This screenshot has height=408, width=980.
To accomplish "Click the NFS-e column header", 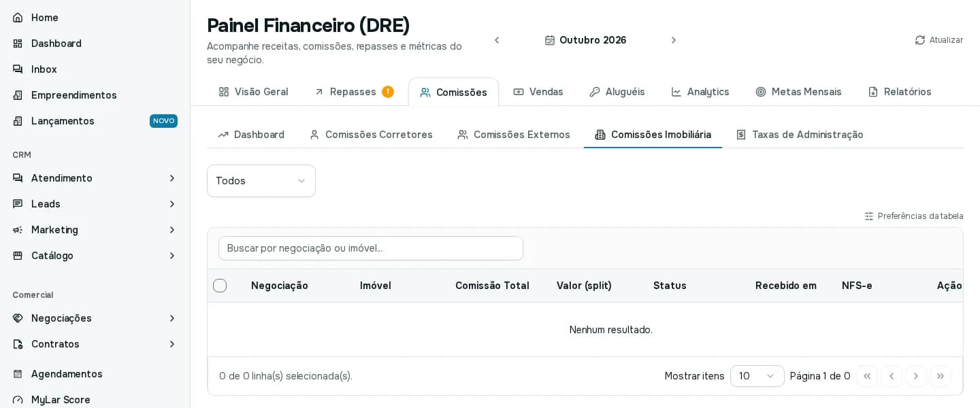I will click(857, 286).
